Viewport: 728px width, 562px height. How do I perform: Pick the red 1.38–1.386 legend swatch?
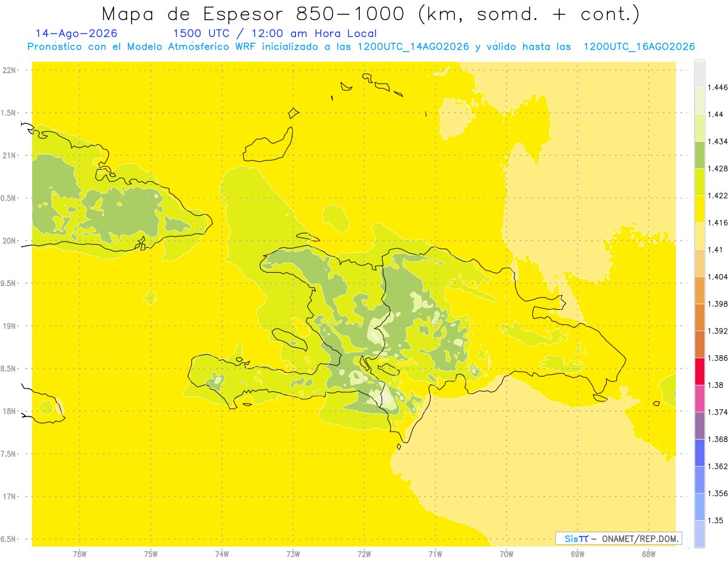click(699, 372)
